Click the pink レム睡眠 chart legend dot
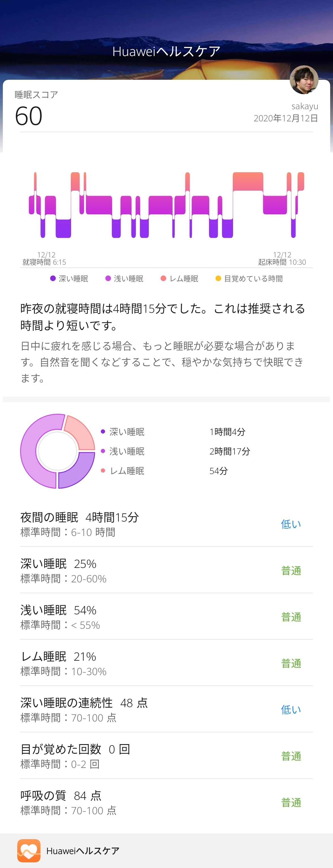Screen dimensions: 333x868 click(x=163, y=278)
